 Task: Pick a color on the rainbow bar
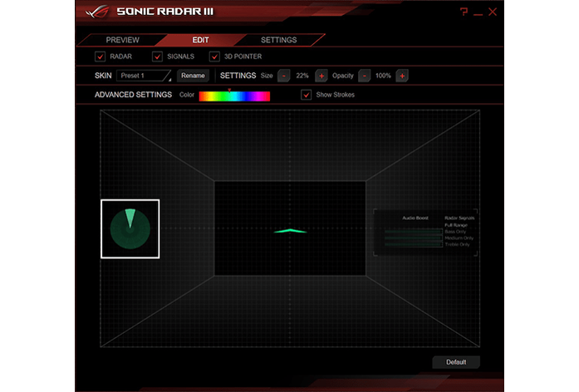pos(234,96)
